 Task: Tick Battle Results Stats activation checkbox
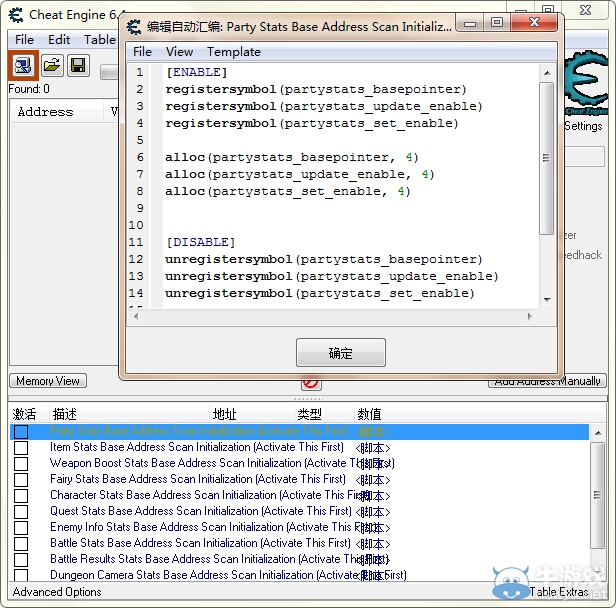tap(21, 560)
